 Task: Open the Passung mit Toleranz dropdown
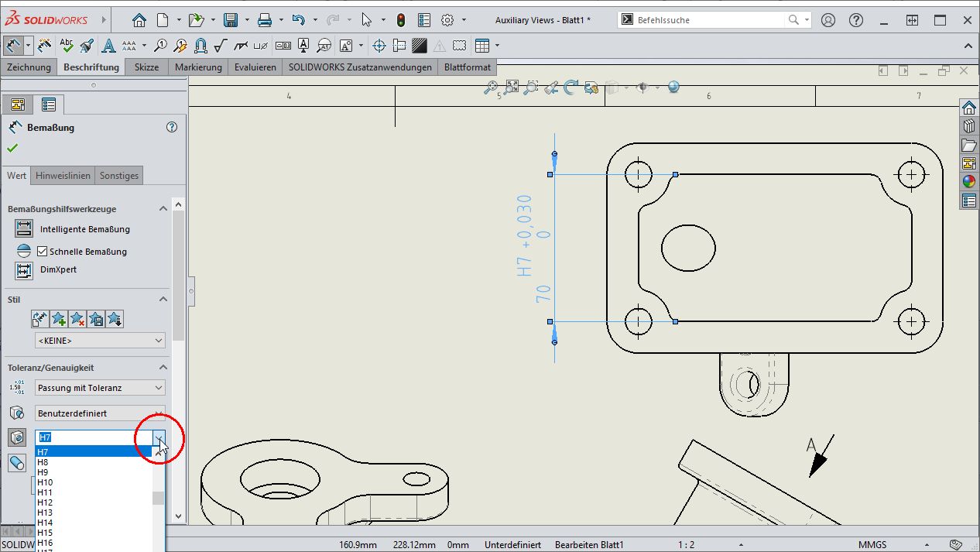100,388
